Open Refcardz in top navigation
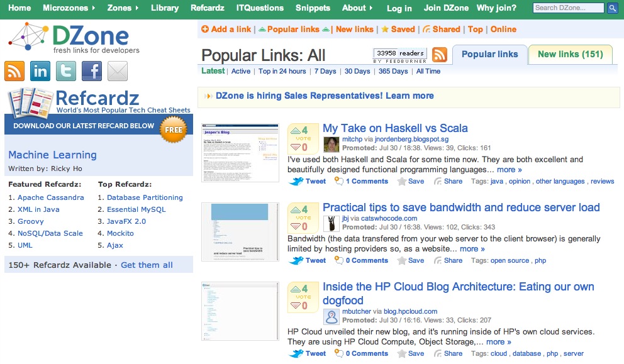624x364 pixels. pyautogui.click(x=208, y=8)
